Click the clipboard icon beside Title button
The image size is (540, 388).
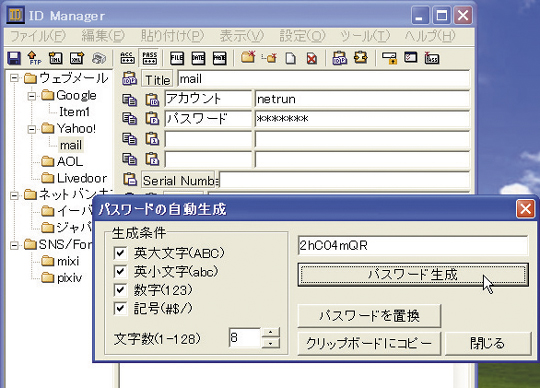(x=129, y=79)
